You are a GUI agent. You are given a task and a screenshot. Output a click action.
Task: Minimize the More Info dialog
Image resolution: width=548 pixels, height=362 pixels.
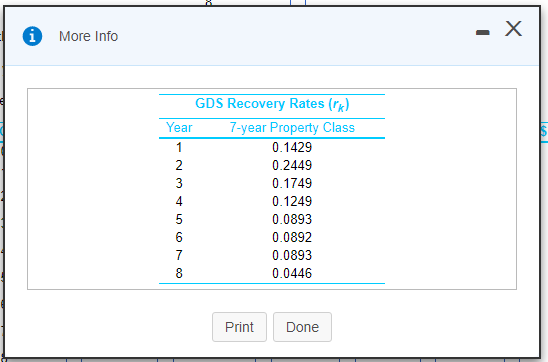click(x=483, y=32)
